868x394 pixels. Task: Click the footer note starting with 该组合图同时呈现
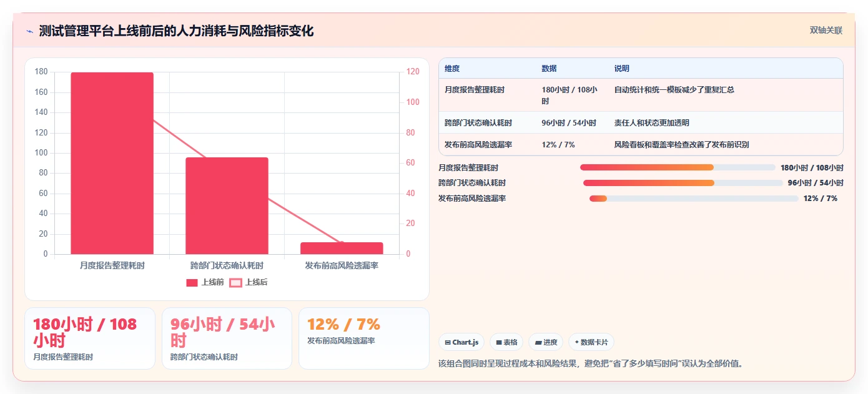591,363
